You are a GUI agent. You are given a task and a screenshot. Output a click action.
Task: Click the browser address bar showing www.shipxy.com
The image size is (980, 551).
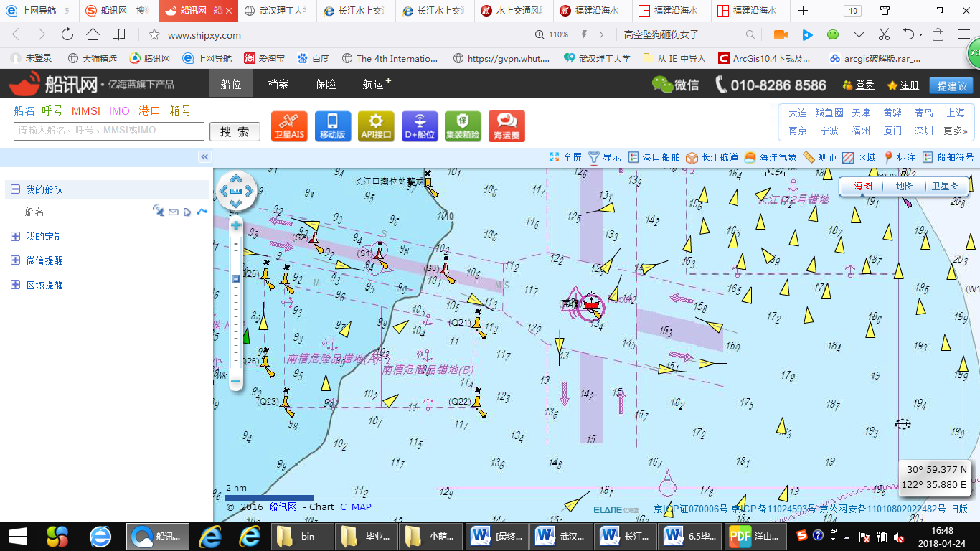pos(204,35)
